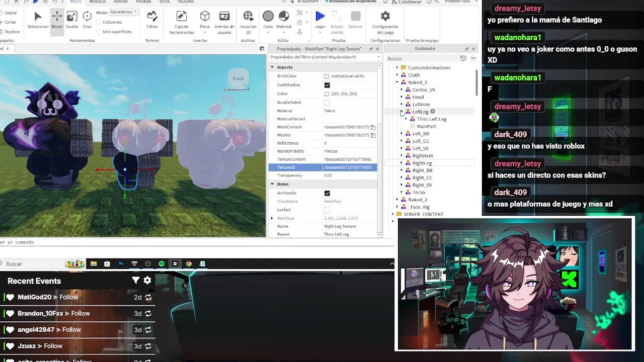This screenshot has height=362, width=644.
Task: Open Chrome from the taskbar
Action: [189, 263]
